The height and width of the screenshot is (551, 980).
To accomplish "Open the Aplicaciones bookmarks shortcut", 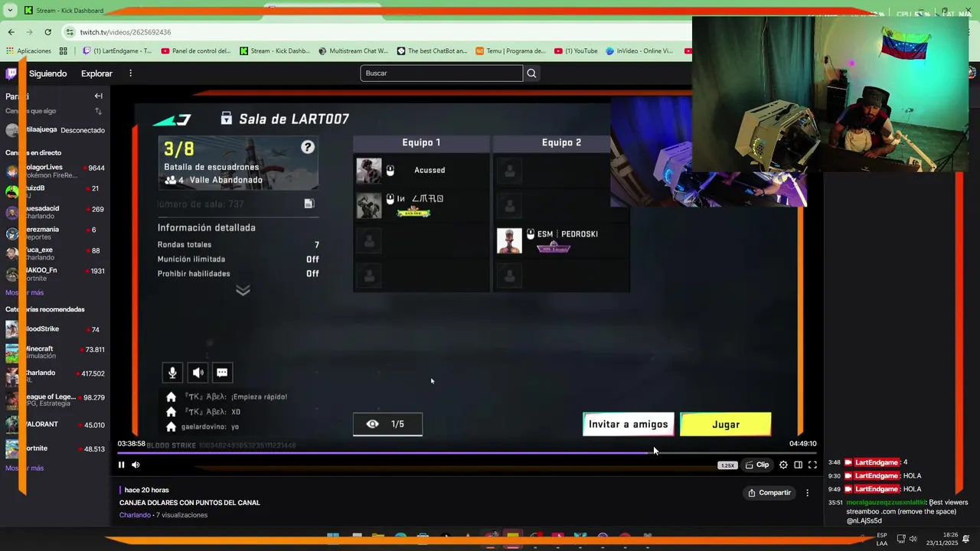I will point(28,51).
